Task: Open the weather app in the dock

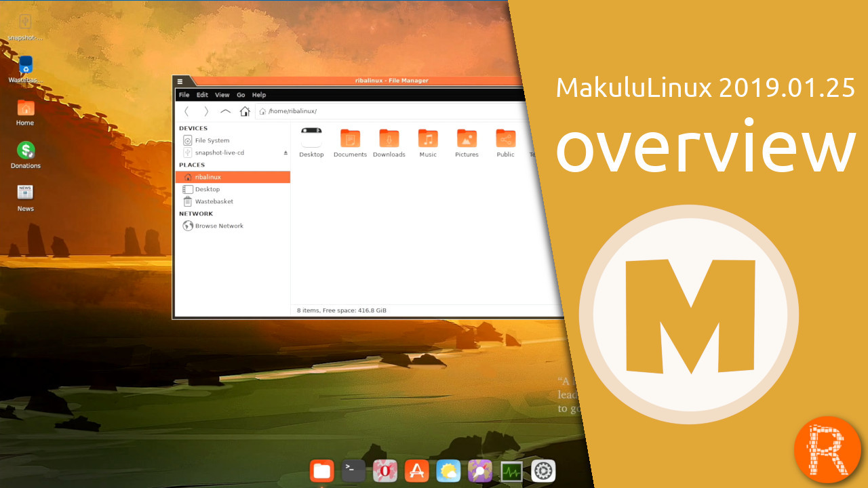Action: pos(448,470)
